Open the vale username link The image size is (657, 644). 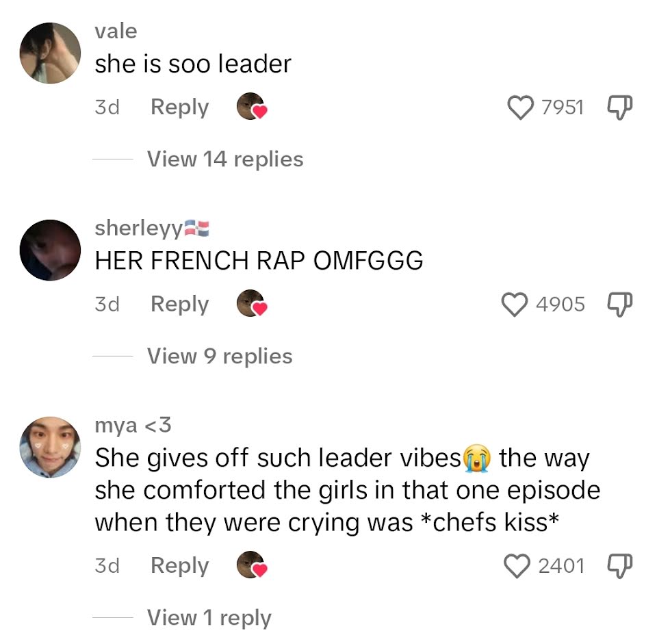[116, 31]
